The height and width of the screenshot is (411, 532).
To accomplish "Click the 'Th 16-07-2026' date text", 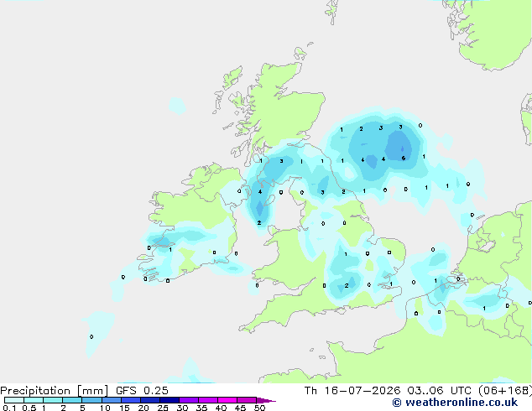I will click(352, 391).
